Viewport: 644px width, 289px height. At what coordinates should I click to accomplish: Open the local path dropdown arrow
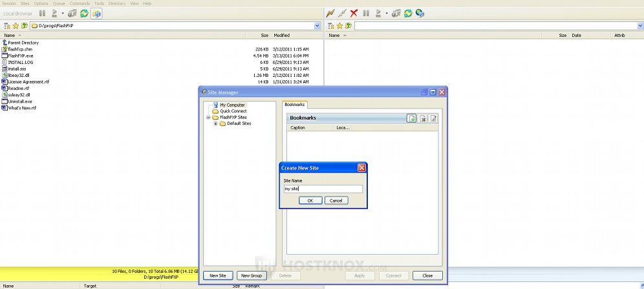[317, 25]
